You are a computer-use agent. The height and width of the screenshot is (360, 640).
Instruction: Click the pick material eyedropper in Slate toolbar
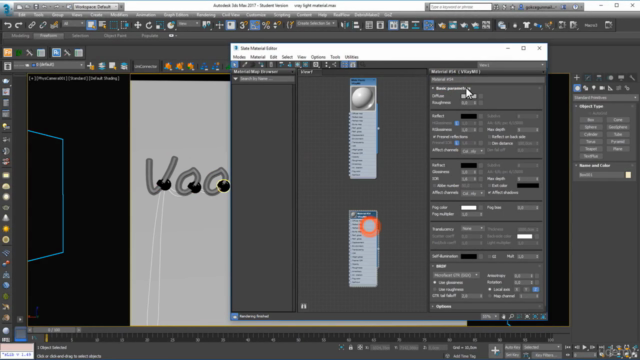coord(244,65)
